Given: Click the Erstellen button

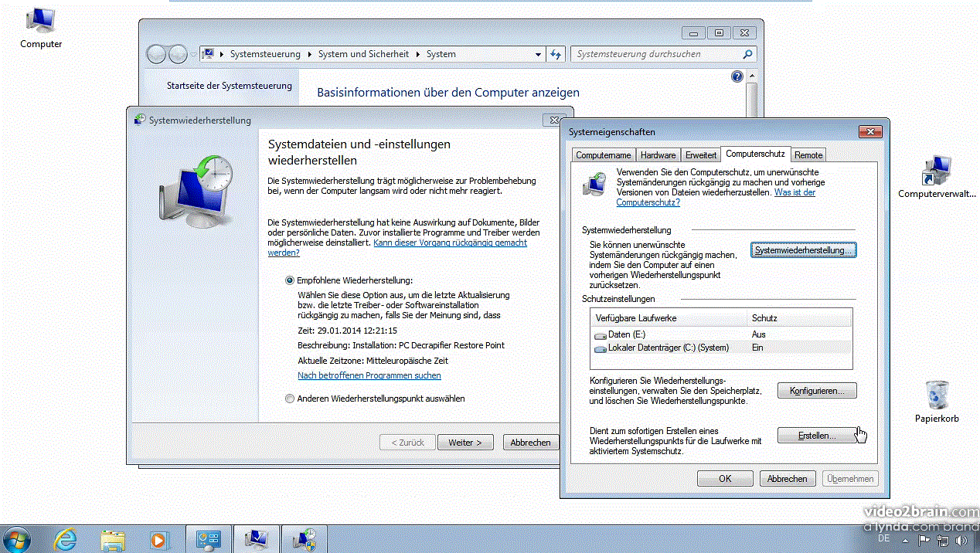Looking at the screenshot, I should [817, 435].
